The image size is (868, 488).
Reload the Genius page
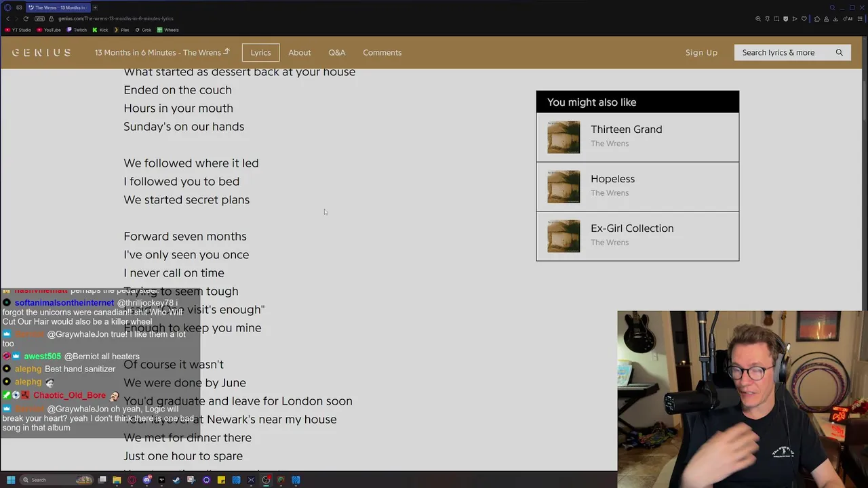point(26,19)
